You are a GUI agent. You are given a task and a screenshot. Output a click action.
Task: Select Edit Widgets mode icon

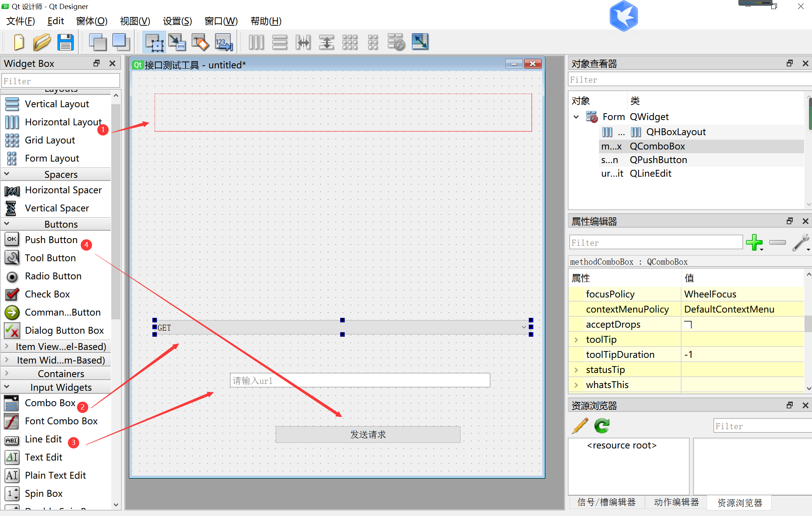(x=154, y=42)
